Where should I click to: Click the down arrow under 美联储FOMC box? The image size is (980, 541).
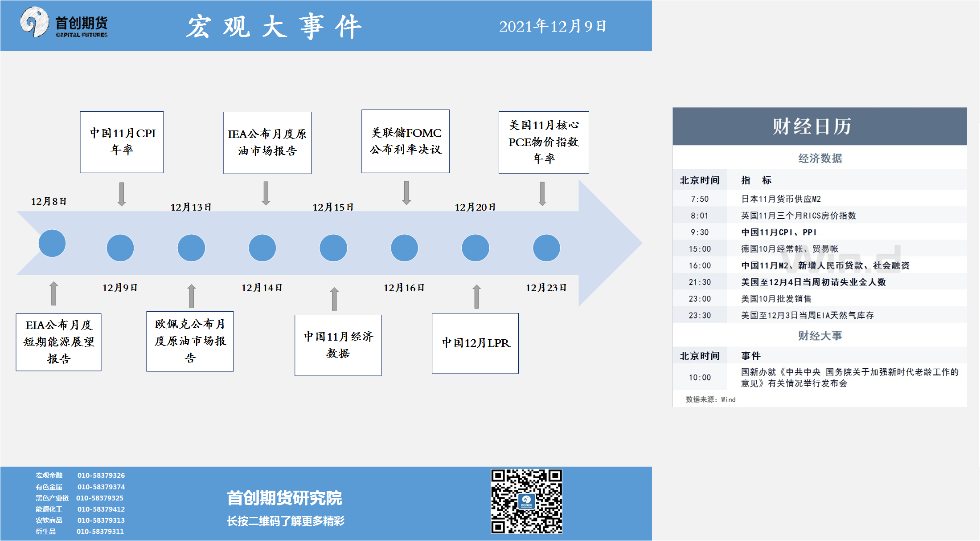click(406, 192)
